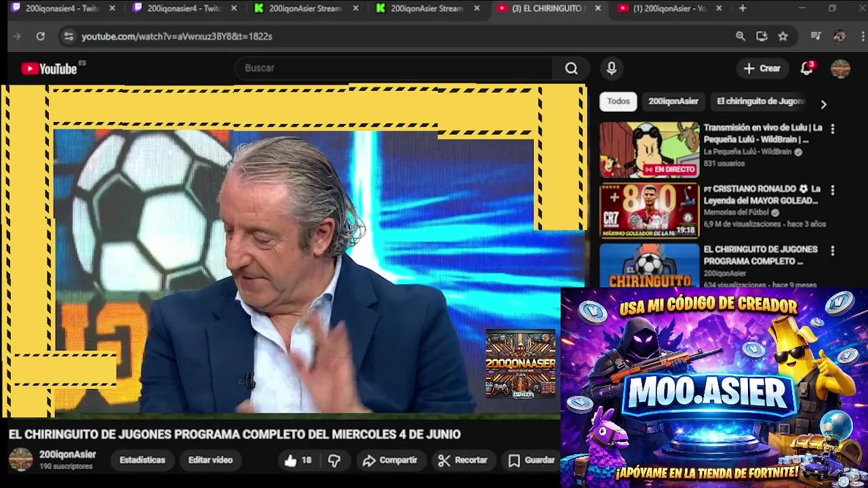The height and width of the screenshot is (488, 868).
Task: Open Chrome profile avatar
Action: [840, 37]
